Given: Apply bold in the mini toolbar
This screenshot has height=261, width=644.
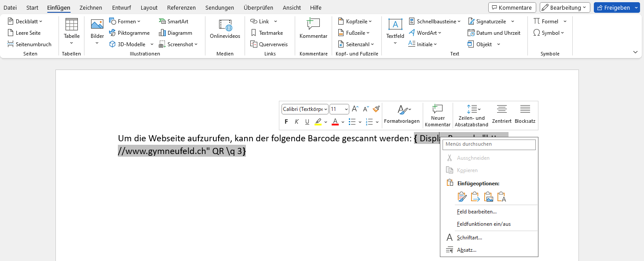Looking at the screenshot, I should (x=286, y=121).
